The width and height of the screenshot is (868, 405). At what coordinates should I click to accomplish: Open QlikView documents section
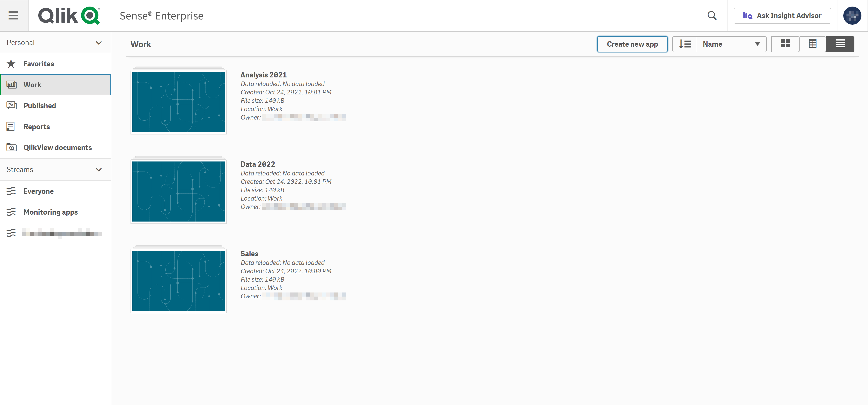55,147
